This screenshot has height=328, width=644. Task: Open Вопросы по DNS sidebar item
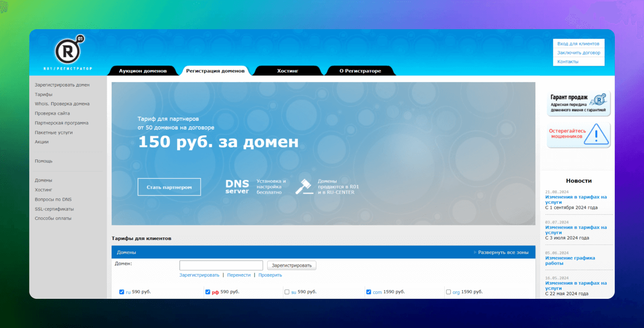[53, 200]
